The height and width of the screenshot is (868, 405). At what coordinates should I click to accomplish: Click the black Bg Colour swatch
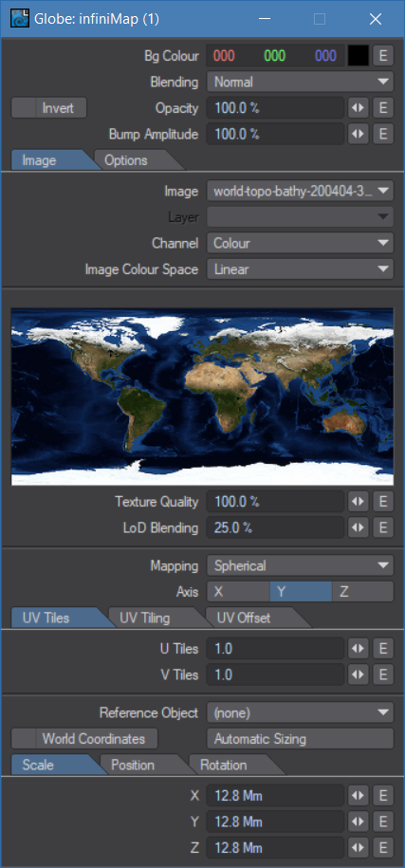[x=358, y=56]
